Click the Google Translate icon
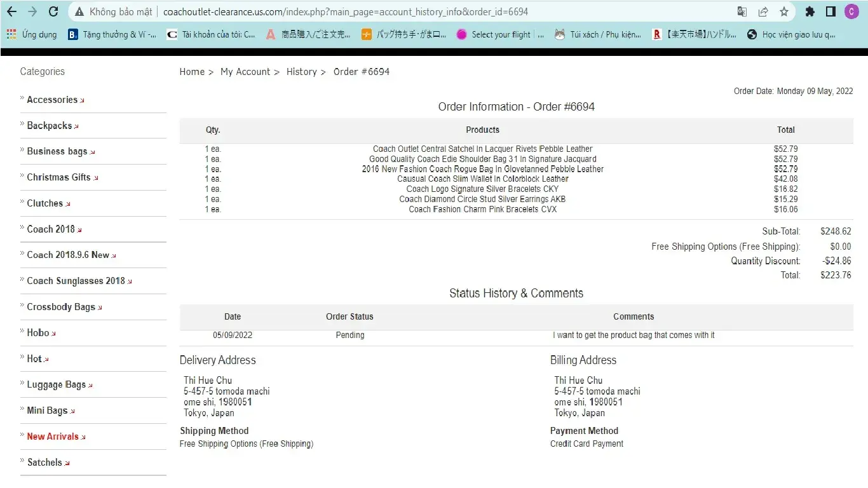 click(742, 11)
